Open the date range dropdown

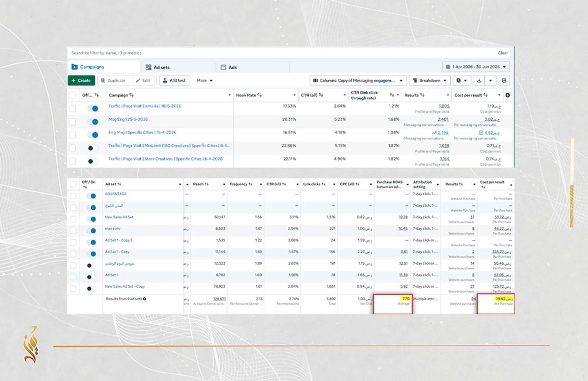pyautogui.click(x=476, y=67)
